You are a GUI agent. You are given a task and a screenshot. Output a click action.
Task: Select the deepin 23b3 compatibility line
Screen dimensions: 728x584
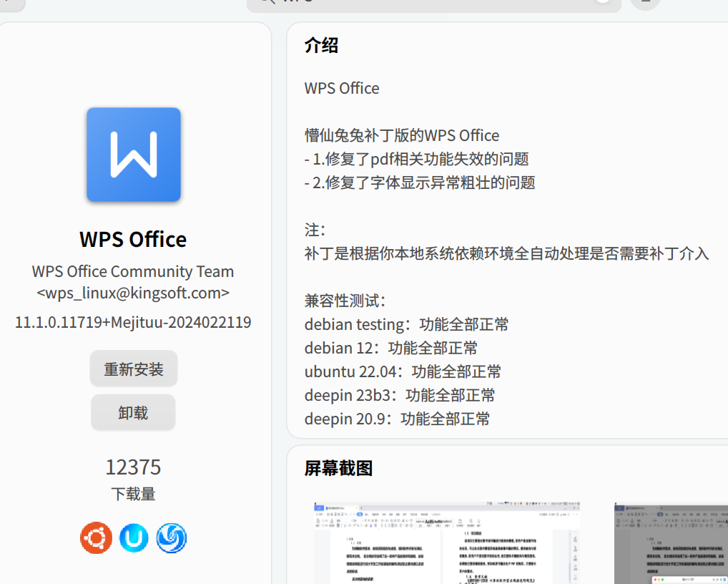coord(400,395)
